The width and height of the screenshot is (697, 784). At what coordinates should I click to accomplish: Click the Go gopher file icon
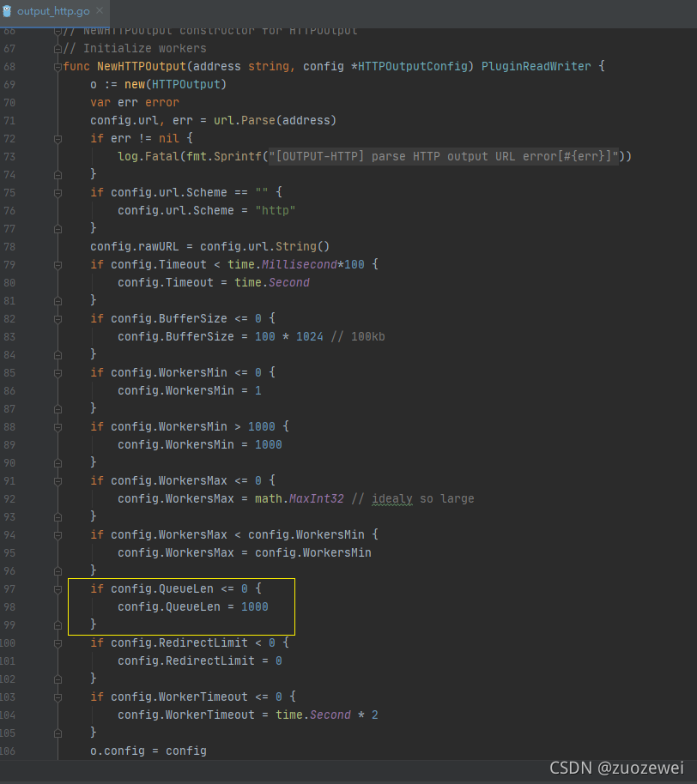click(x=7, y=11)
